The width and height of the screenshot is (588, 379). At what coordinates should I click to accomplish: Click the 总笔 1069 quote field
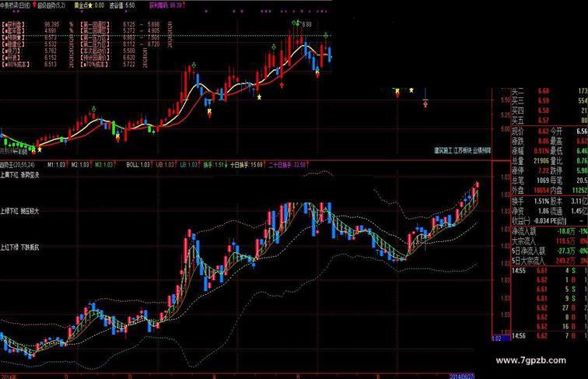tap(530, 181)
